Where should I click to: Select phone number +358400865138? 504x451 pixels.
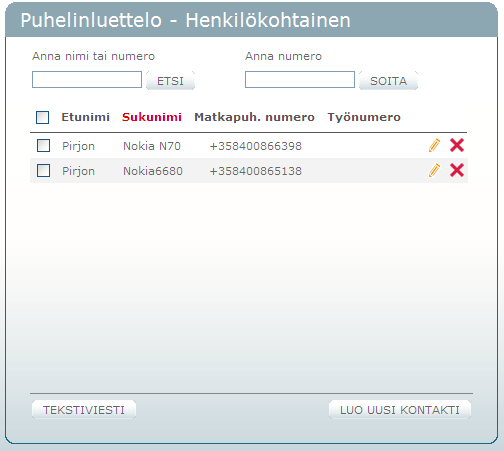click(256, 171)
